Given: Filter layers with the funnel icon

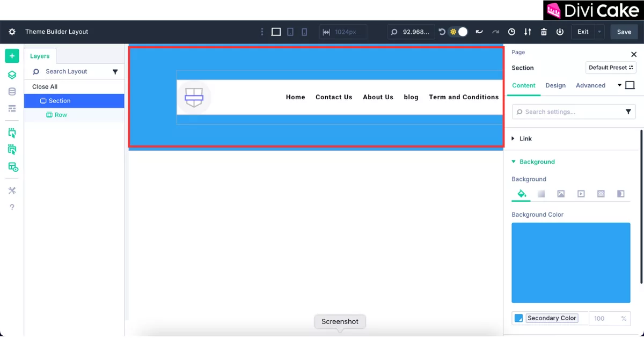Looking at the screenshot, I should click(115, 71).
